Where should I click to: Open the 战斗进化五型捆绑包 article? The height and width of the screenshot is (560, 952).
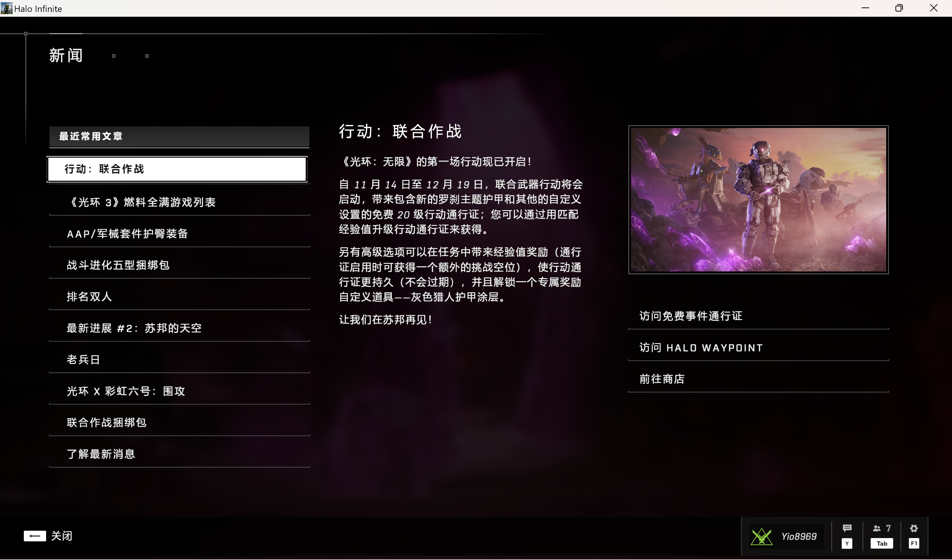click(180, 265)
